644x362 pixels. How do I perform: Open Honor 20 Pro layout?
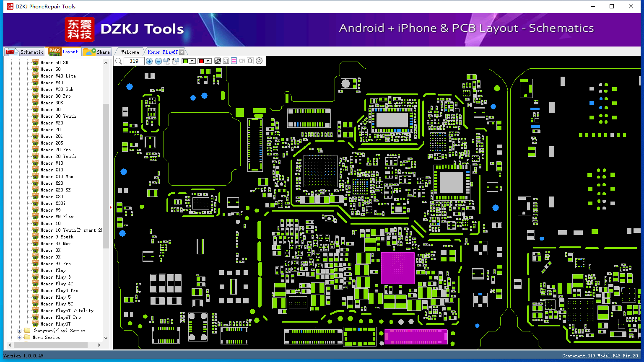point(55,150)
